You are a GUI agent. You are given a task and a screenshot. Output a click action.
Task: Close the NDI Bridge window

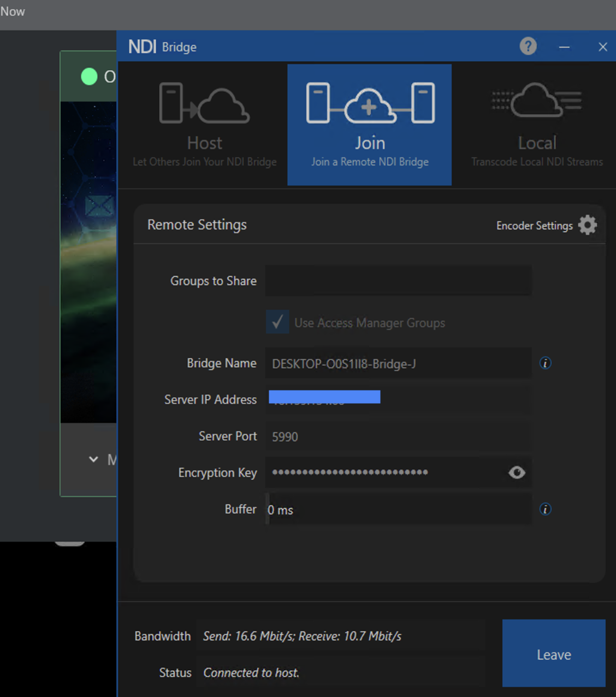[603, 47]
